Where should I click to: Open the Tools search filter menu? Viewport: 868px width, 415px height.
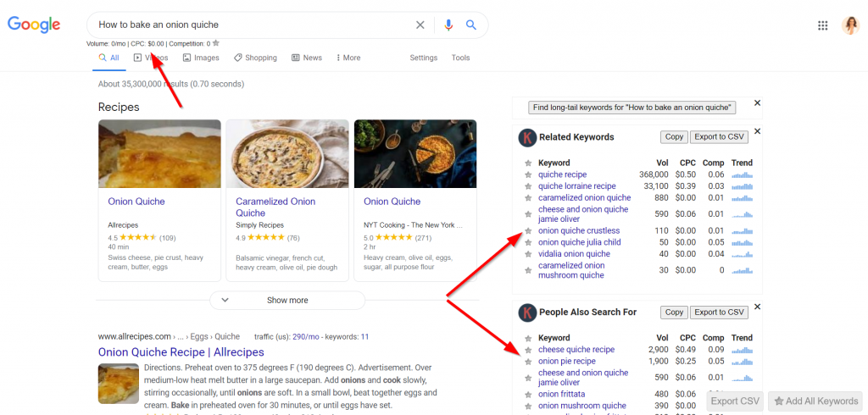pos(460,58)
